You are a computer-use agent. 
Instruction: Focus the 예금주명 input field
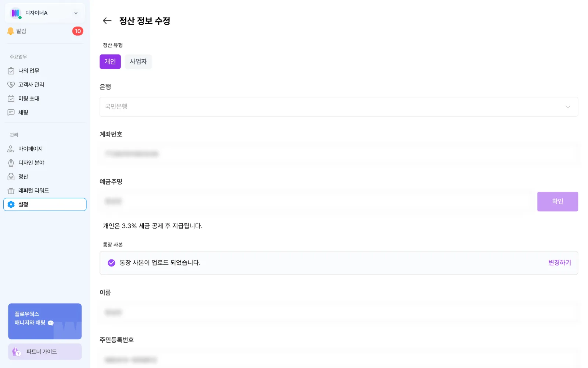(x=315, y=201)
